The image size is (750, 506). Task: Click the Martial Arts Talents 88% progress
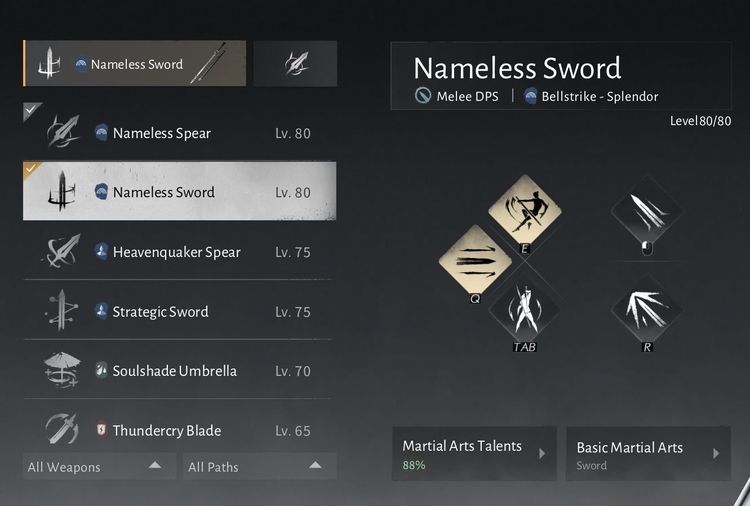(414, 465)
